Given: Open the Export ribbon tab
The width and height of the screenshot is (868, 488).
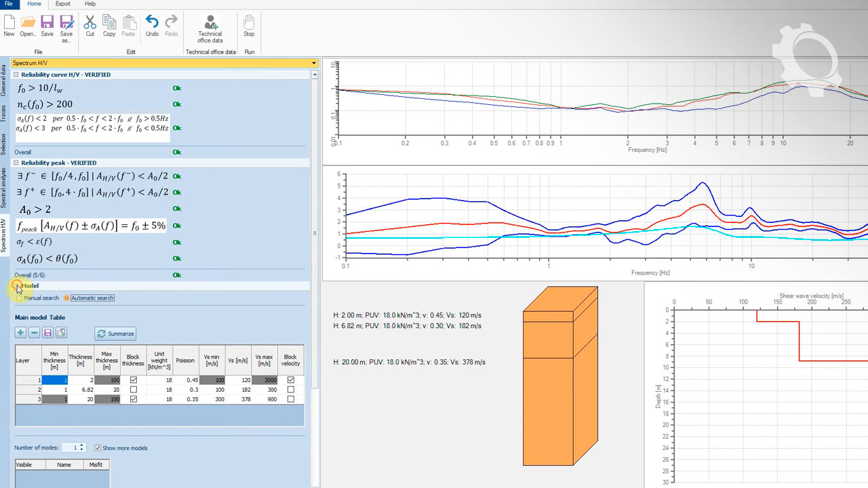Looking at the screenshot, I should pos(63,4).
